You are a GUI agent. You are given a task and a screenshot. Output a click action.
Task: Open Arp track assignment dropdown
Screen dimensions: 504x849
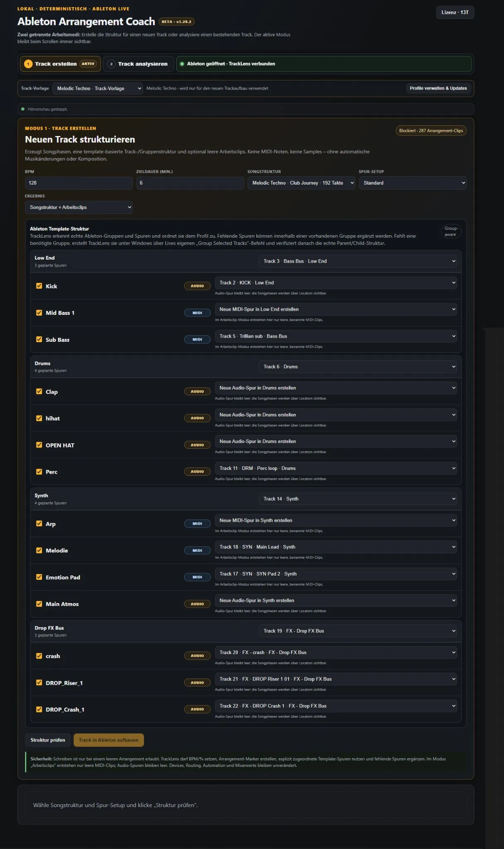point(336,521)
